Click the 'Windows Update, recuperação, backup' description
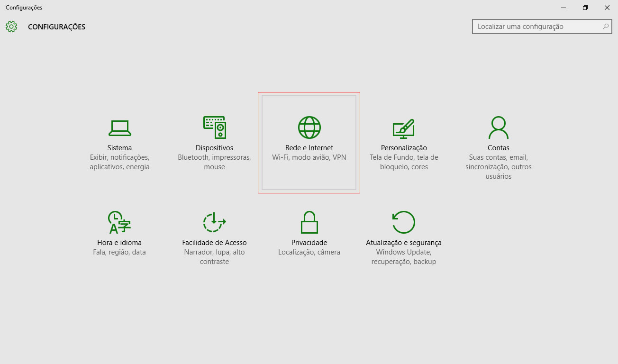618x364 pixels. pos(404,257)
